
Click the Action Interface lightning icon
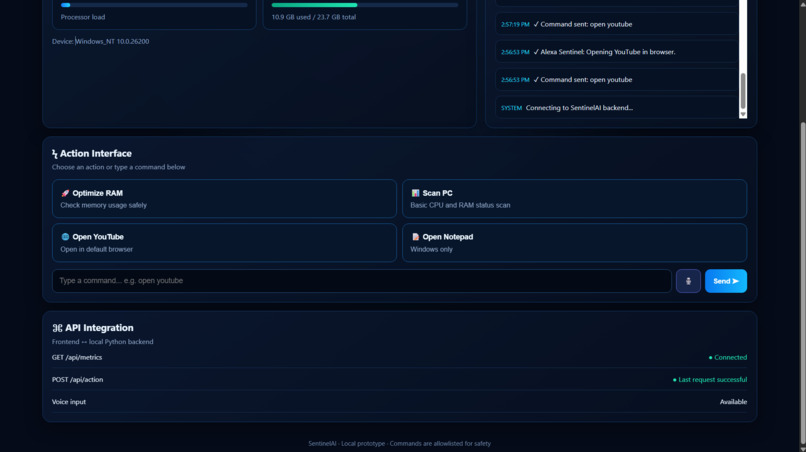[54, 154]
